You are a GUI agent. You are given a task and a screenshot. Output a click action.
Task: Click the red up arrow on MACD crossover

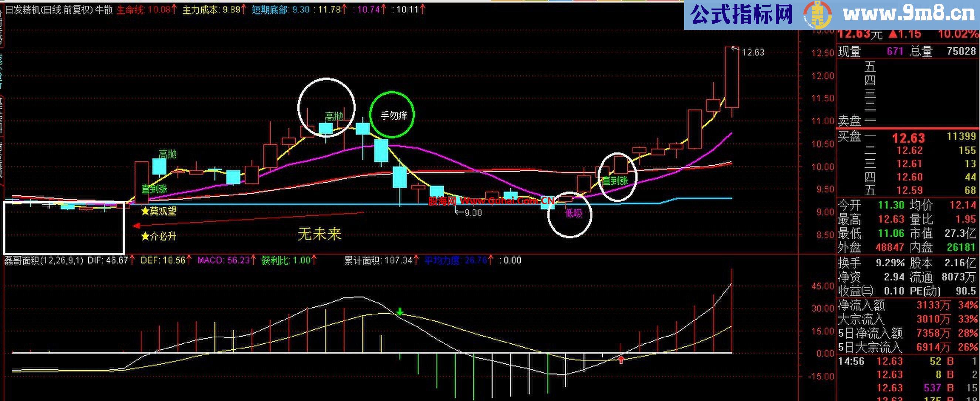click(x=621, y=359)
